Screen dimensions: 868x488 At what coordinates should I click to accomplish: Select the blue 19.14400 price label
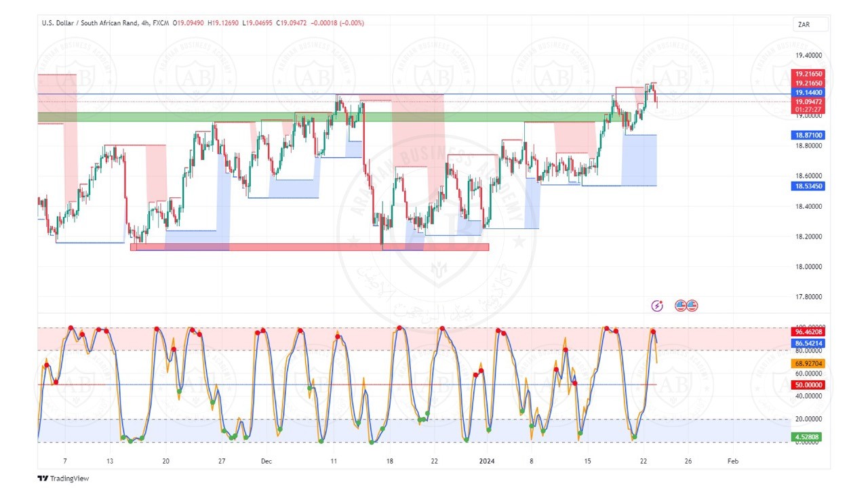click(808, 92)
